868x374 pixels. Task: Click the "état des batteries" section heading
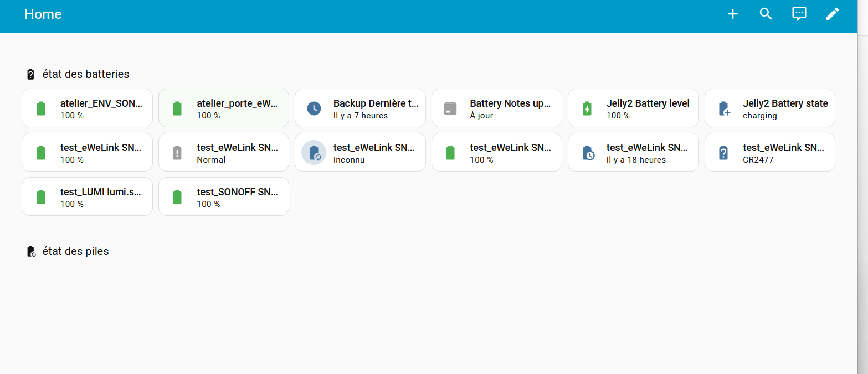pos(85,74)
